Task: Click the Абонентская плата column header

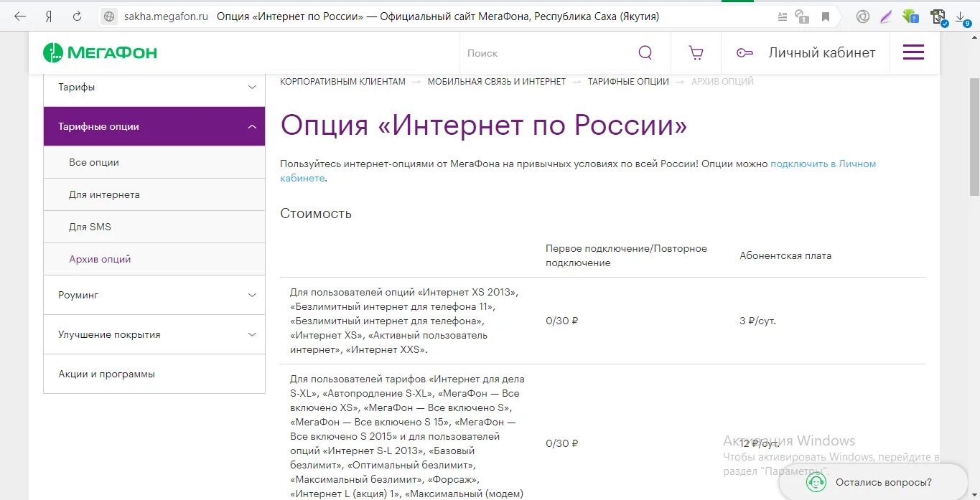Action: click(785, 255)
